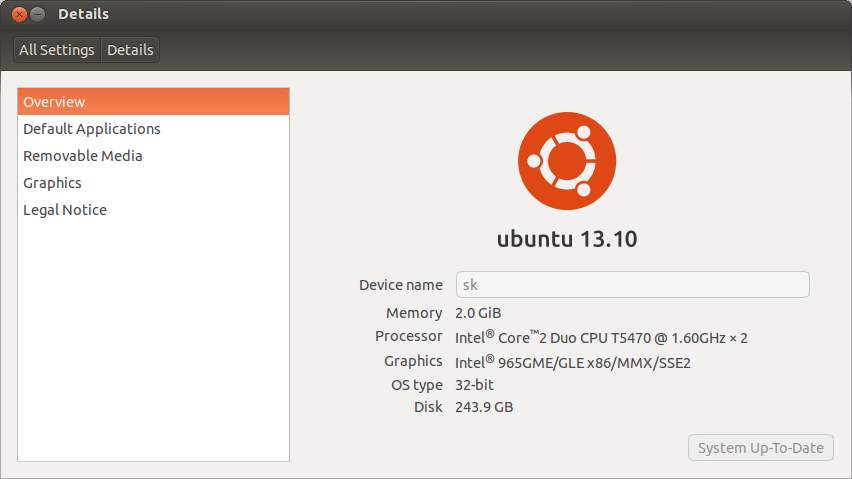Screen dimensions: 852x479
Task: Click the Intel 965GME graphics value
Action: tap(573, 363)
